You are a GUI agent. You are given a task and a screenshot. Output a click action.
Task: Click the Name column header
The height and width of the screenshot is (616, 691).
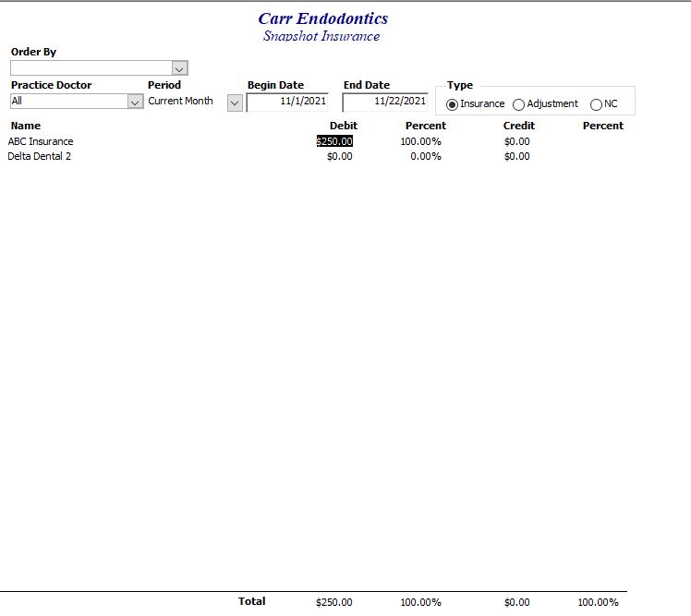[26, 126]
